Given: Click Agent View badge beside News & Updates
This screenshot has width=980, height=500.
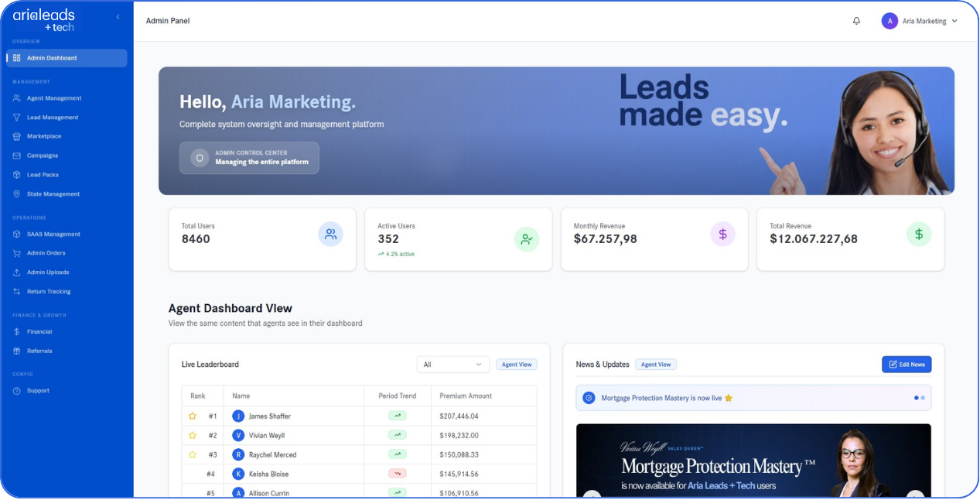Looking at the screenshot, I should click(656, 365).
